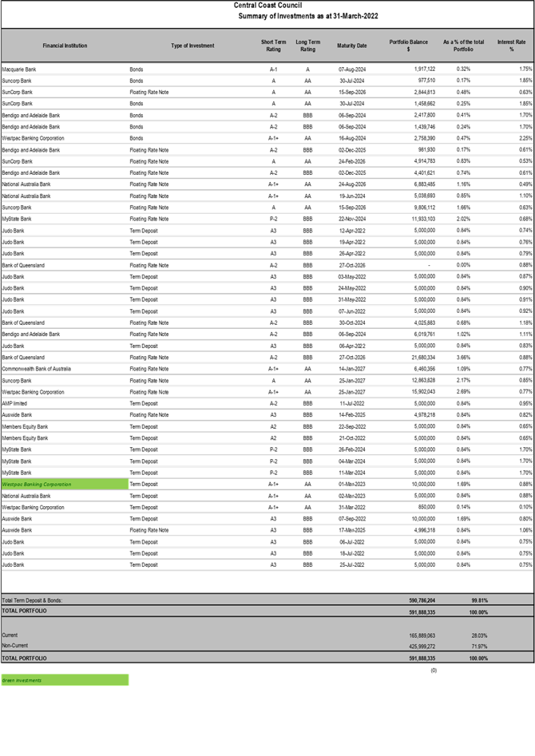The image size is (535, 756).
Task: Click the green-highlighted 'Westpac Banking Corporation' cell
Action: coord(65,484)
